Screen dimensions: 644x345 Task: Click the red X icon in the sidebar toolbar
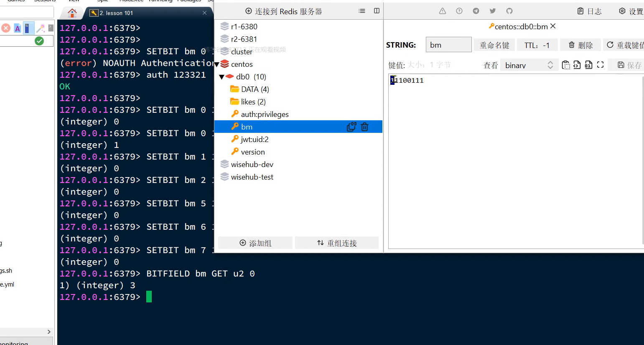click(6, 28)
